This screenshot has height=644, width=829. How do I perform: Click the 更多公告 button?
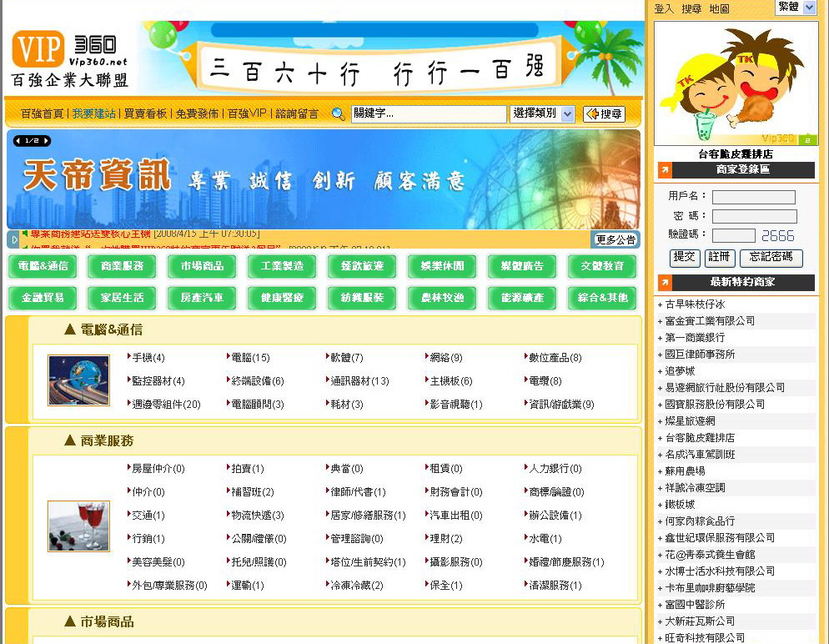click(615, 240)
